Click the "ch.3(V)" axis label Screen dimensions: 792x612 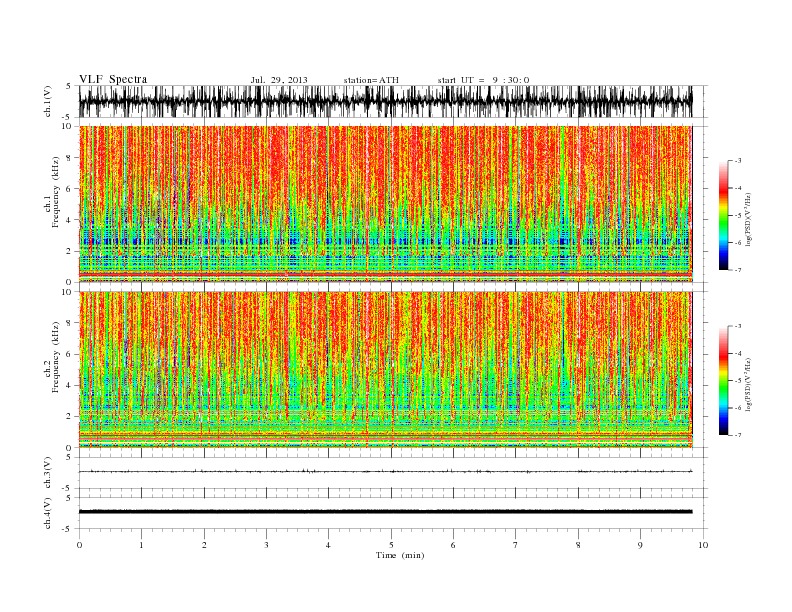point(47,473)
